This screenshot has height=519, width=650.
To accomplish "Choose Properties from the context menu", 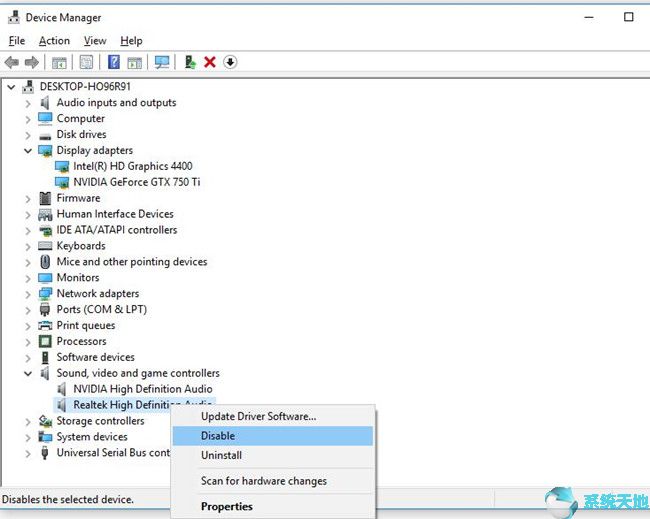I will (227, 506).
